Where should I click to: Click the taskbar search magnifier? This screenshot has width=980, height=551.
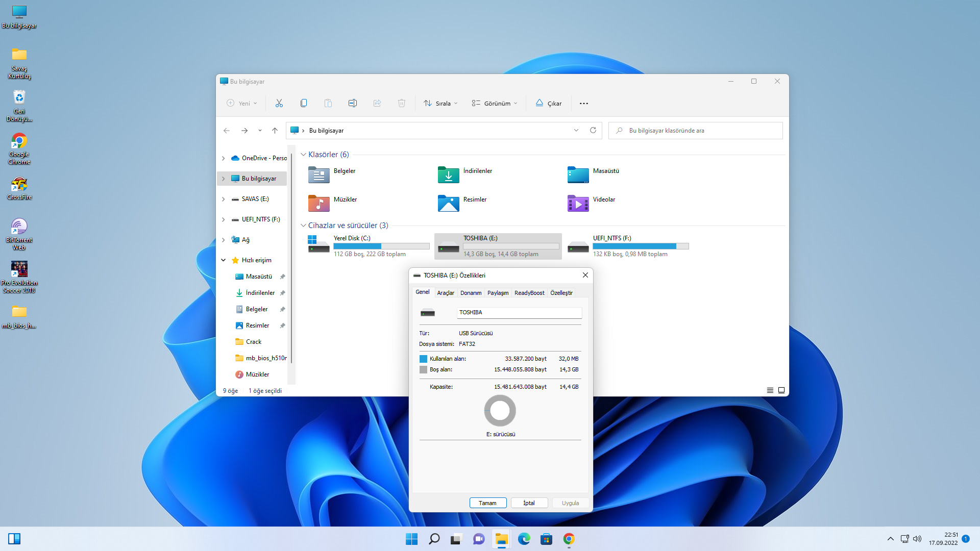point(434,539)
